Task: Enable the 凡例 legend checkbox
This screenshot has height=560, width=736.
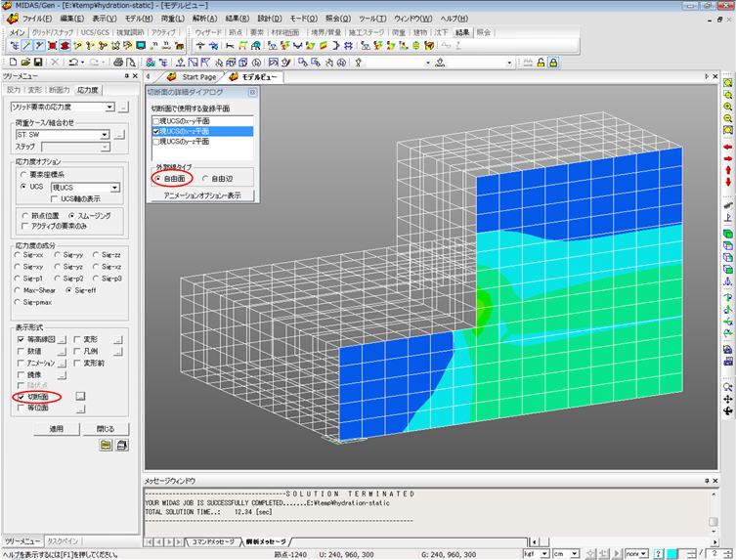Action: pyautogui.click(x=77, y=351)
